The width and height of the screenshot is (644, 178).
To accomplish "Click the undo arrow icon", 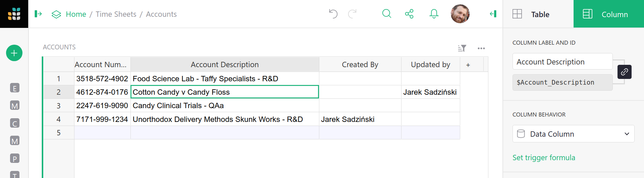I will [x=333, y=14].
